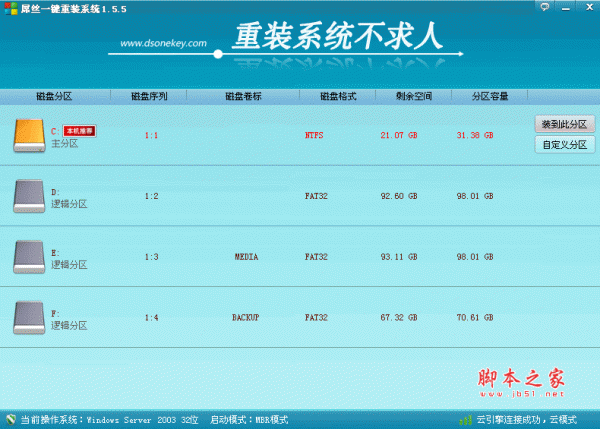
Task: Click the 93.11 GB free space value
Action: 399,257
